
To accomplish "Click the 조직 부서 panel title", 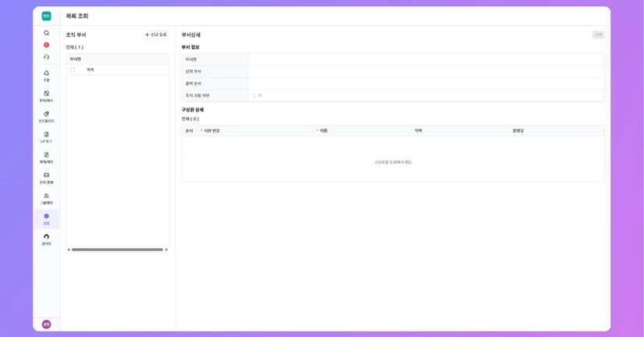I will click(x=76, y=35).
